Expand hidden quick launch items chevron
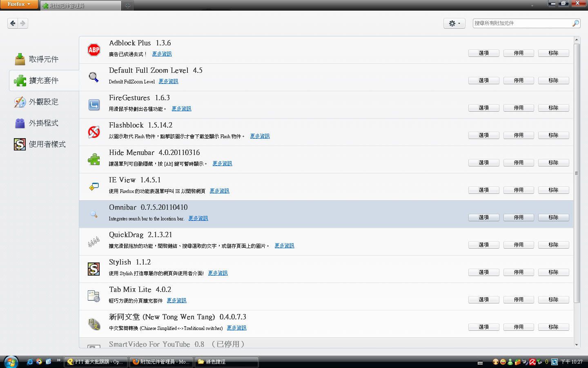588x368 pixels. click(x=58, y=360)
